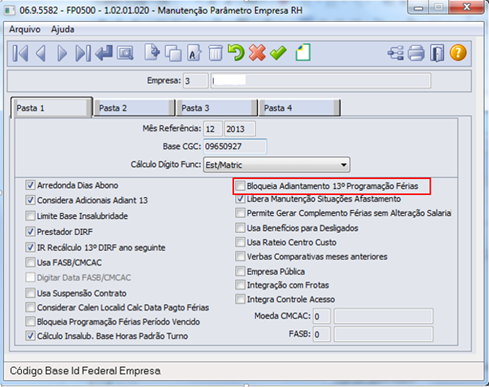Switch to the Pasta 2 tab
The height and width of the screenshot is (387, 489).
[134, 108]
